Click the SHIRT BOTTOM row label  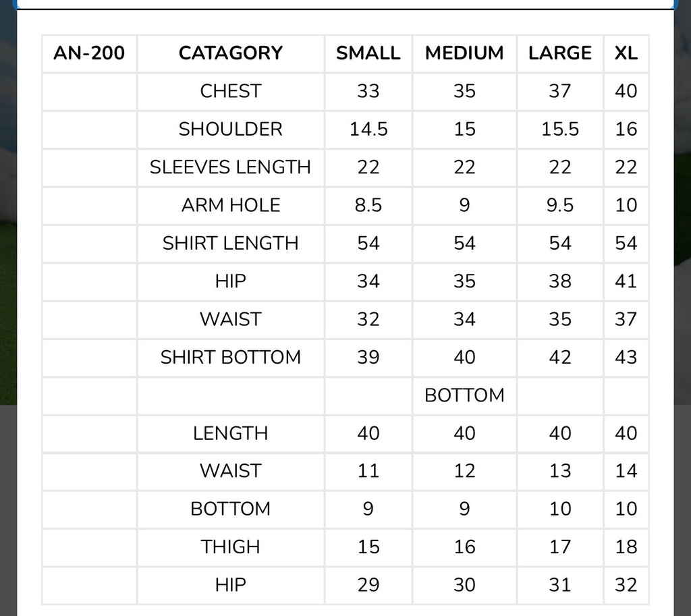point(231,358)
